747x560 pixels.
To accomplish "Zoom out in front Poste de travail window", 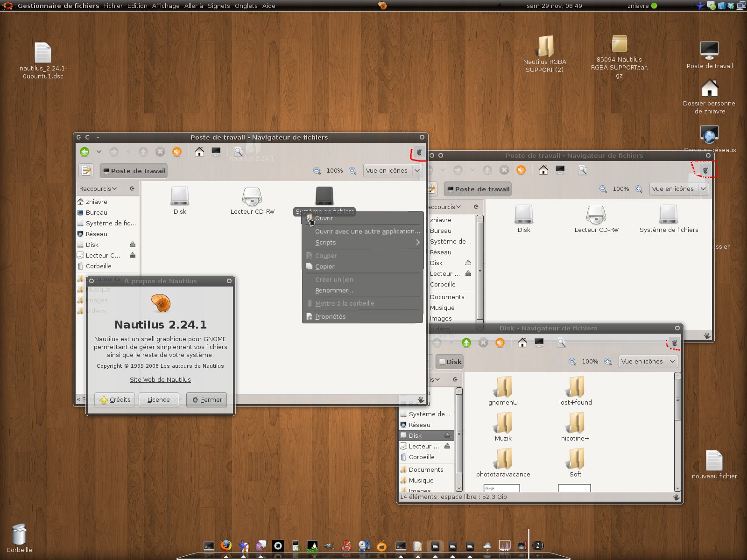I will (317, 171).
